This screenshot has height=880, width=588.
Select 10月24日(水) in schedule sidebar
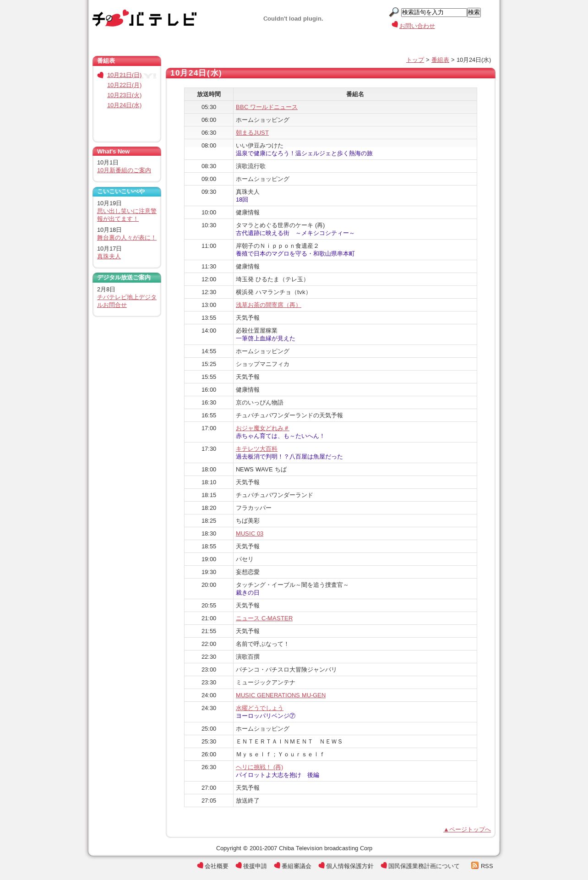point(124,105)
